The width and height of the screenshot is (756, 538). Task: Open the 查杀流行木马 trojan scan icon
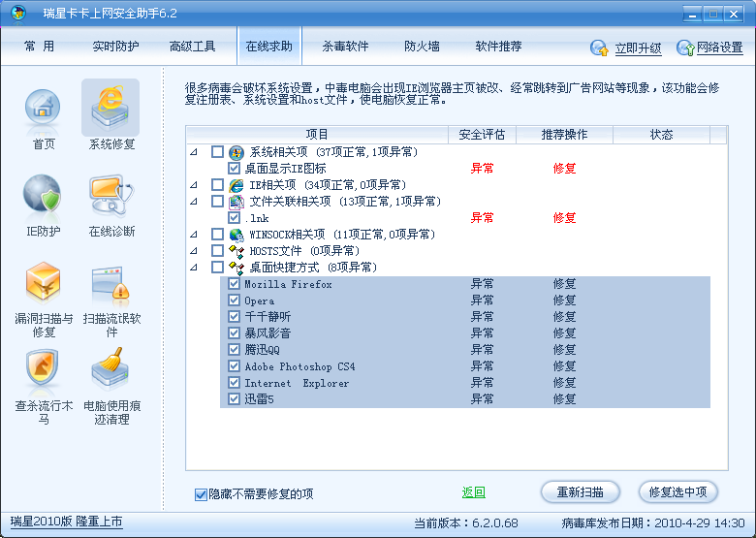click(x=42, y=369)
